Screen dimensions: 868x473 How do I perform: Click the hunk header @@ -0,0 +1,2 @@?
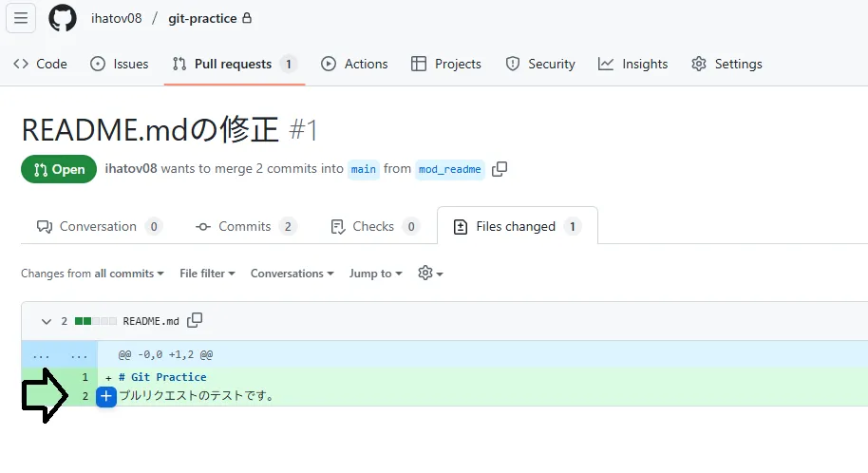pos(165,354)
